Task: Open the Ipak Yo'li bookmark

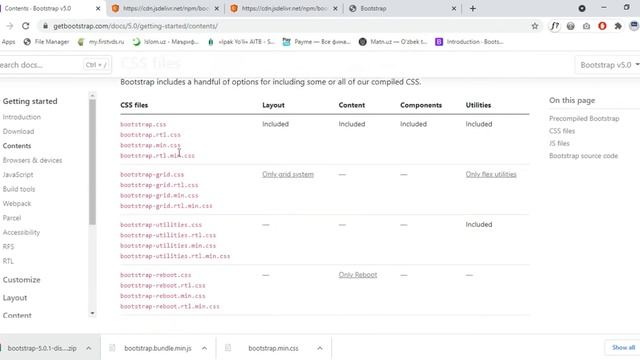Action: click(241, 42)
